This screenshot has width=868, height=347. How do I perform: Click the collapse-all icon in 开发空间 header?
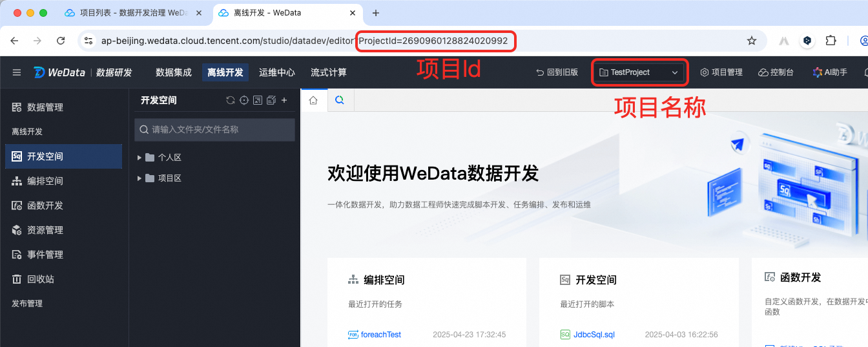tap(258, 100)
